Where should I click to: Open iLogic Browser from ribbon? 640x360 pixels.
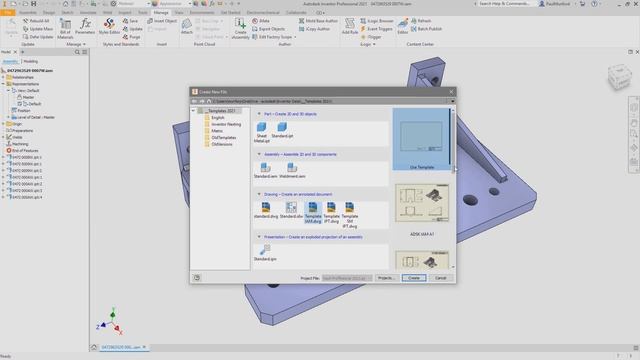(x=377, y=21)
